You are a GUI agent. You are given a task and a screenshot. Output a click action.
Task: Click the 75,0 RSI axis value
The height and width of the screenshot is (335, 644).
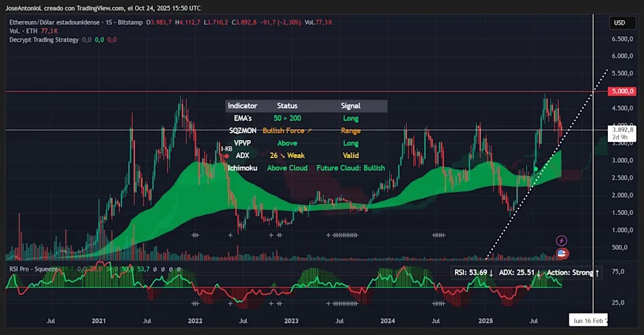click(x=618, y=272)
